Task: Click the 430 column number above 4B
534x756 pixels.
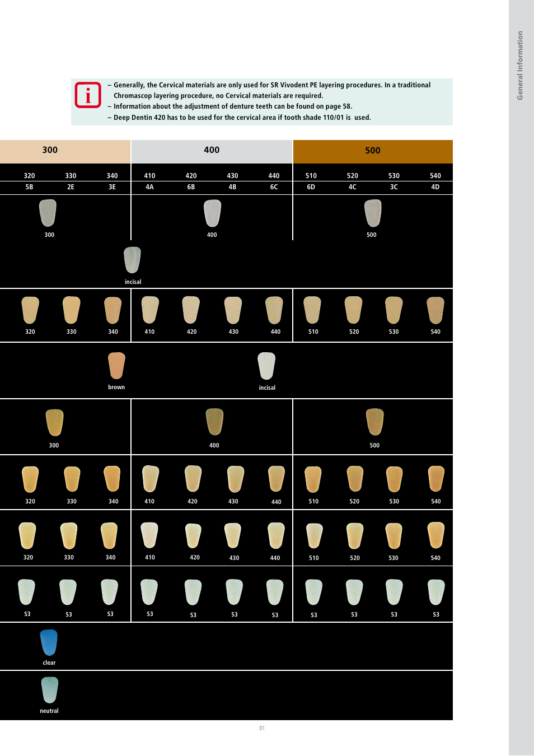Action: [x=232, y=176]
